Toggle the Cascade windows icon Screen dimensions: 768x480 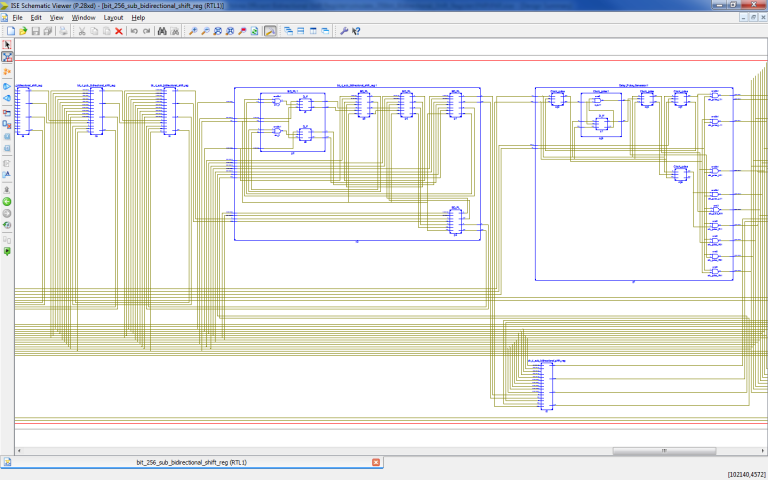288,31
